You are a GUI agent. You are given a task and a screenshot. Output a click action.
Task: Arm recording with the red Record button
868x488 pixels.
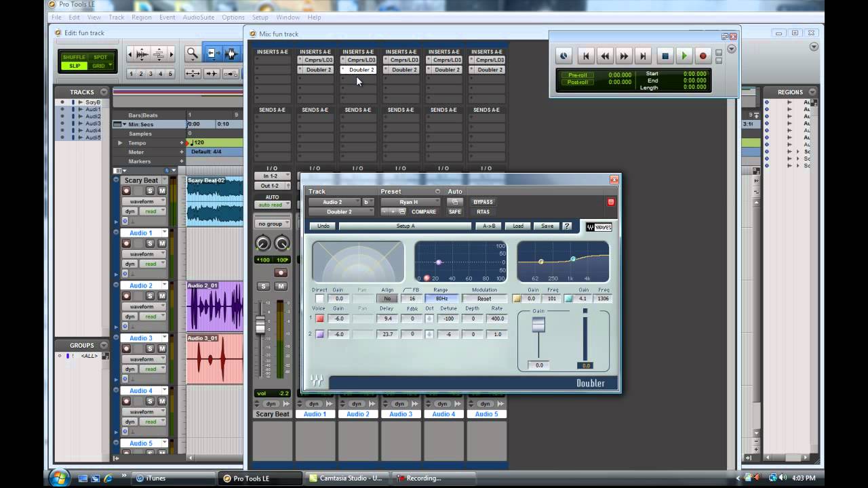[x=703, y=56]
